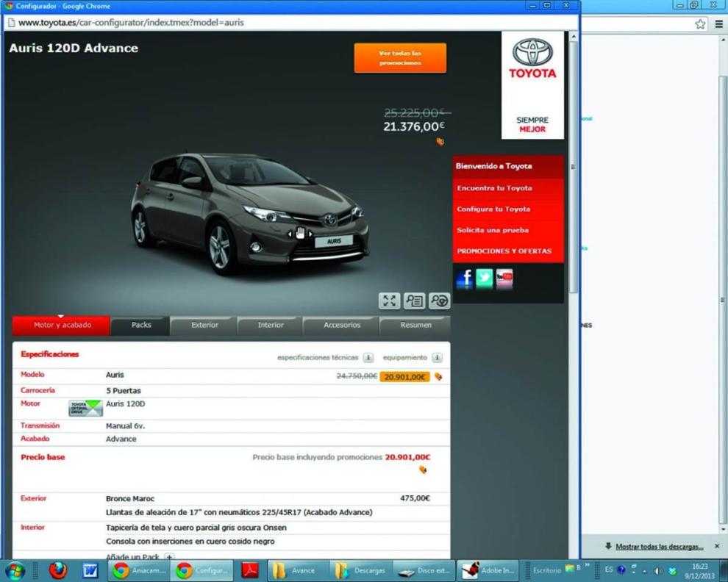Switch to the Aniacam Chrome taskbar window
Screen dimensions: 728x582
(x=139, y=570)
